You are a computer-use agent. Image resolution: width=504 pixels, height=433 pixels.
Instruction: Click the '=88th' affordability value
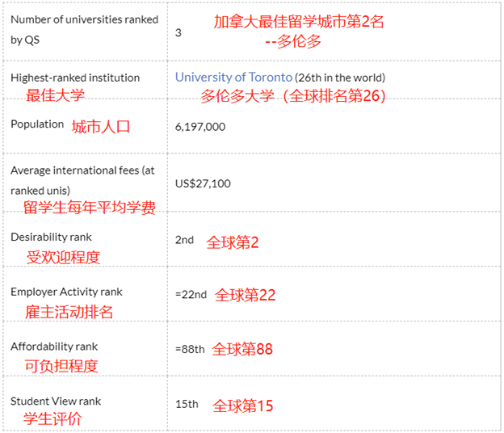click(x=190, y=349)
